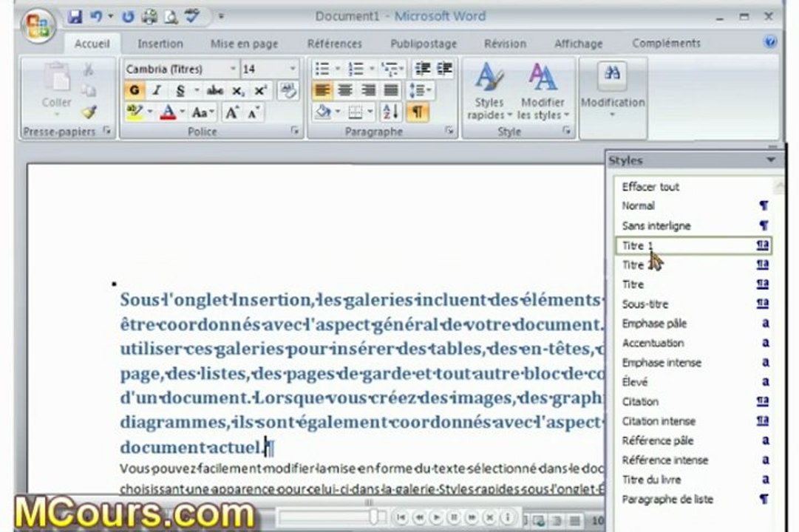Image resolution: width=799 pixels, height=532 pixels.
Task: Open the Modification menu with binoculars
Action: pyautogui.click(x=613, y=91)
